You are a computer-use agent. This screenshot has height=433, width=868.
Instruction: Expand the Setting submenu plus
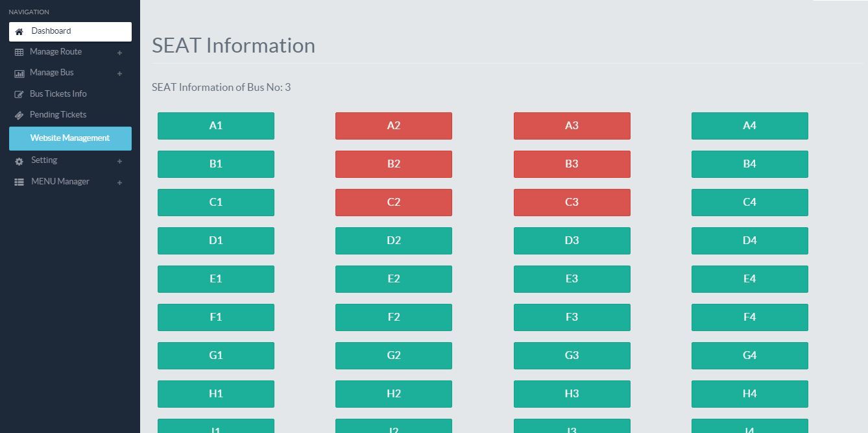tap(119, 161)
